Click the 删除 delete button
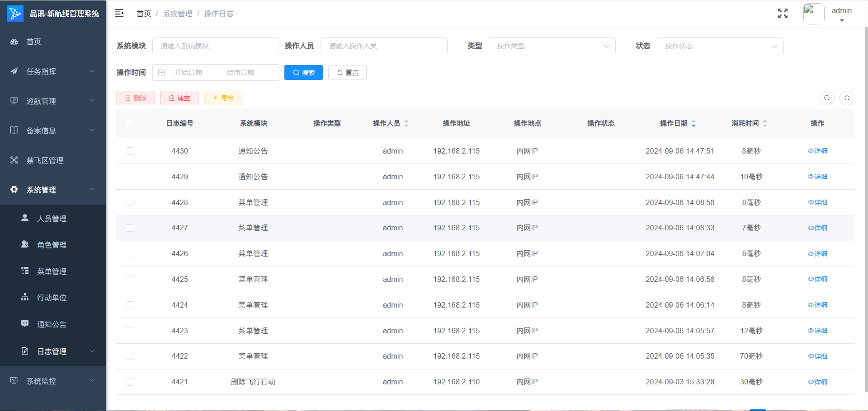The width and height of the screenshot is (868, 411). [x=135, y=98]
